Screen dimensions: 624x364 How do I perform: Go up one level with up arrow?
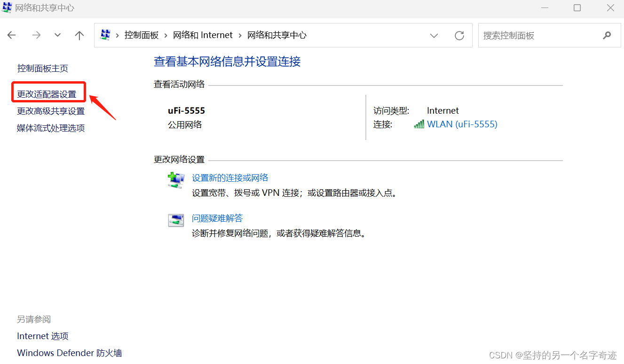coord(79,35)
